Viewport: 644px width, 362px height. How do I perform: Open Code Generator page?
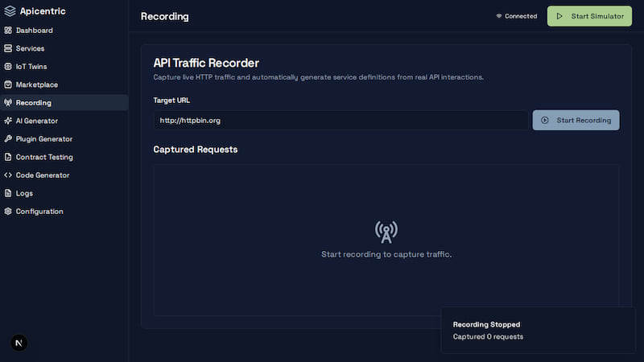(x=64, y=175)
